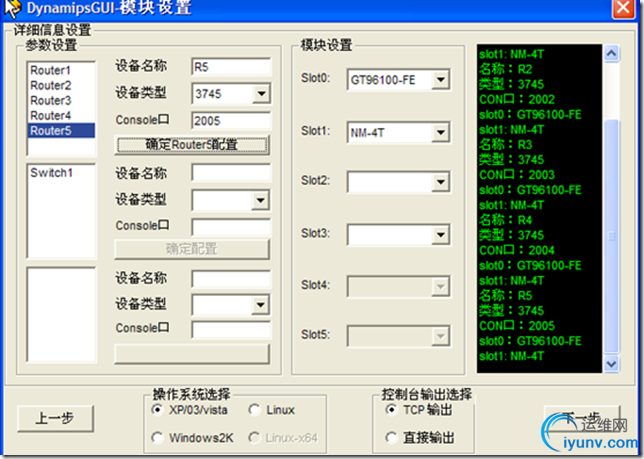Click the switch Console port field
Image resolution: width=644 pixels, height=459 pixels.
pos(231,227)
